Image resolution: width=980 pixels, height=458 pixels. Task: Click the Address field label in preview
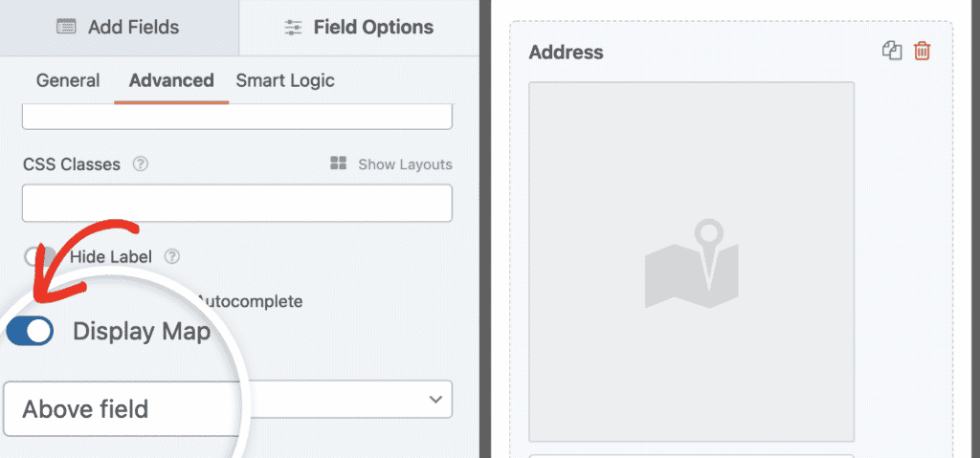click(x=566, y=52)
